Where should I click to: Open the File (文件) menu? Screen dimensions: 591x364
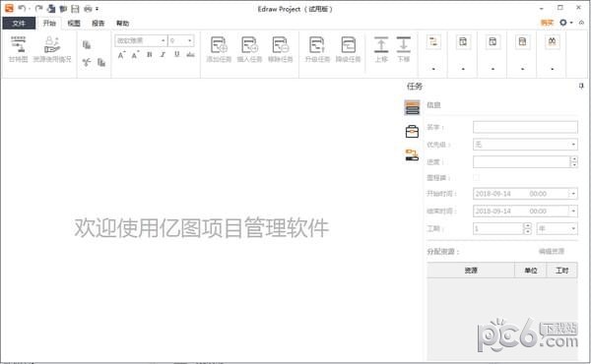[x=19, y=23]
